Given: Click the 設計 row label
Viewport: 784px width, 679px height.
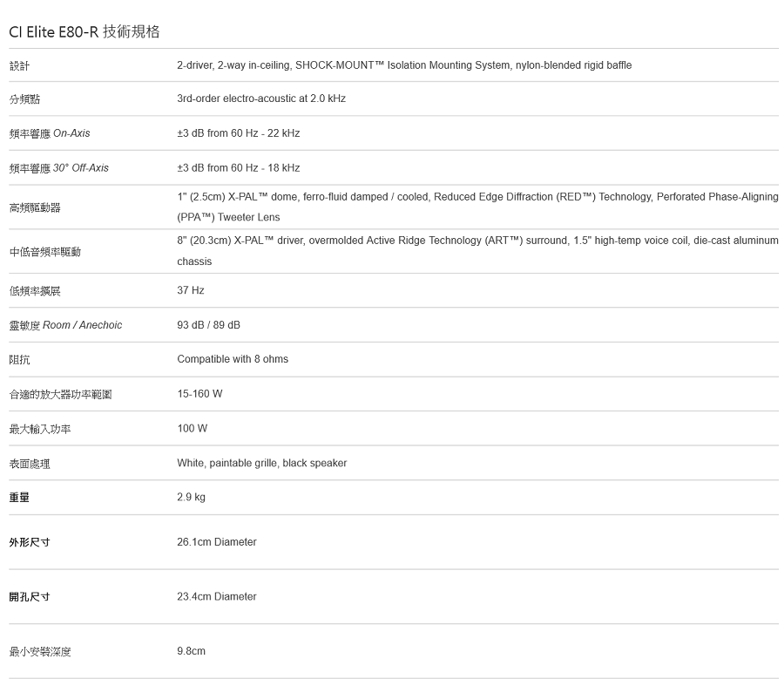Looking at the screenshot, I should (19, 65).
